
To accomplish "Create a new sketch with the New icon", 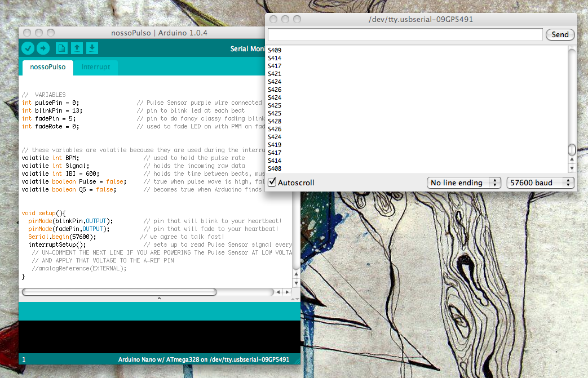I will (x=61, y=48).
